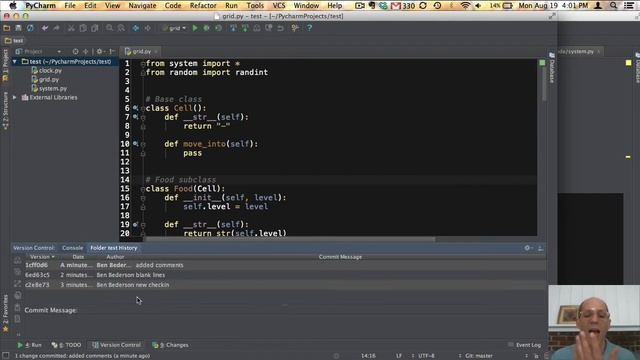Run the grid configuration with green play
Image resolution: width=640 pixels, height=360 pixels.
tap(195, 28)
